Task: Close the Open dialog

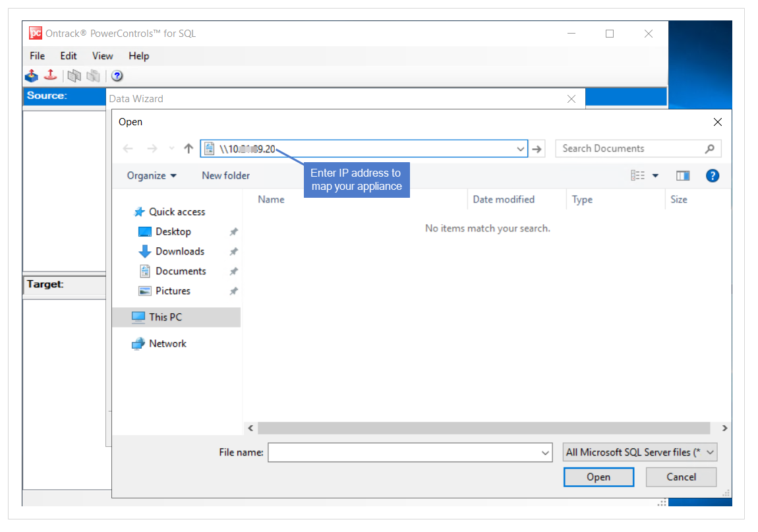Action: (717, 122)
